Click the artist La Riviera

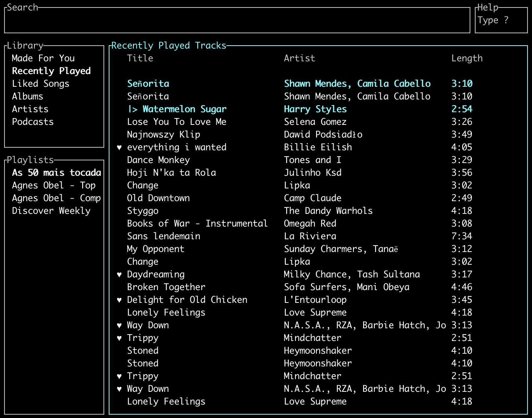click(310, 236)
